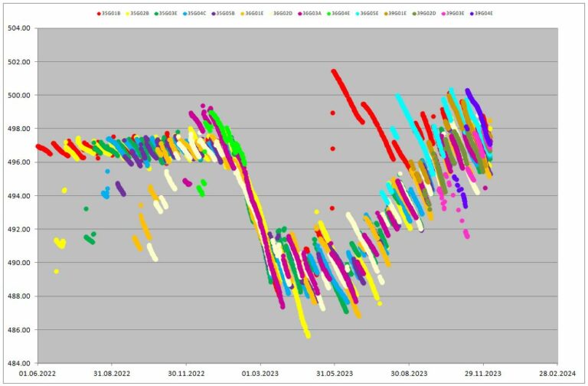588x386 pixels.
Task: Click the orange 36G01E legend marker
Action: pyautogui.click(x=242, y=14)
